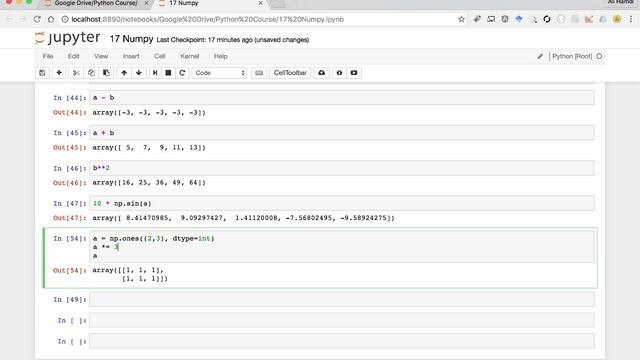The height and width of the screenshot is (360, 640).
Task: Click the Out[45] array output
Action: coord(149,147)
